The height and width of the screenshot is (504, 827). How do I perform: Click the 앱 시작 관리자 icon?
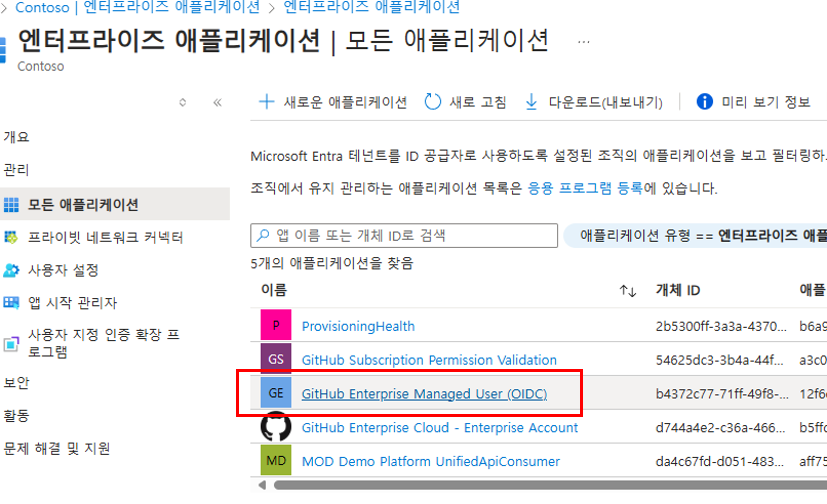click(x=11, y=303)
